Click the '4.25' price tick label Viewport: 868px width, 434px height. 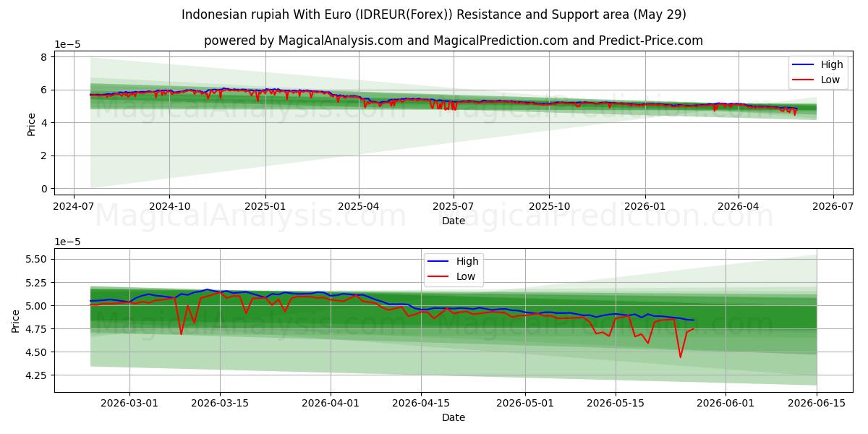click(x=37, y=375)
